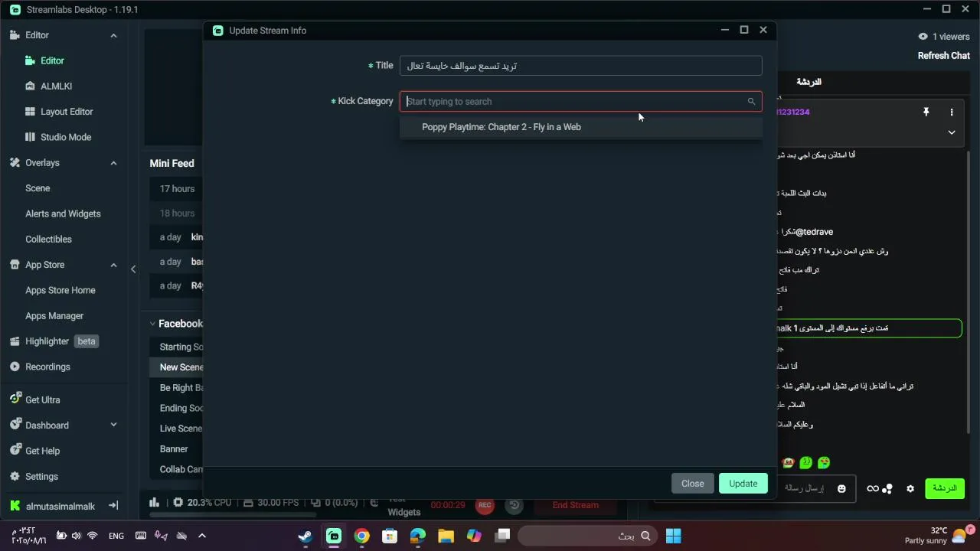Click Get Ultra in sidebar

[x=34, y=399]
